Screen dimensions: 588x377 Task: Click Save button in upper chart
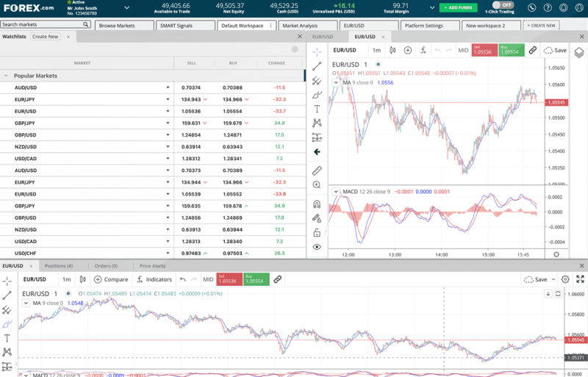(556, 50)
